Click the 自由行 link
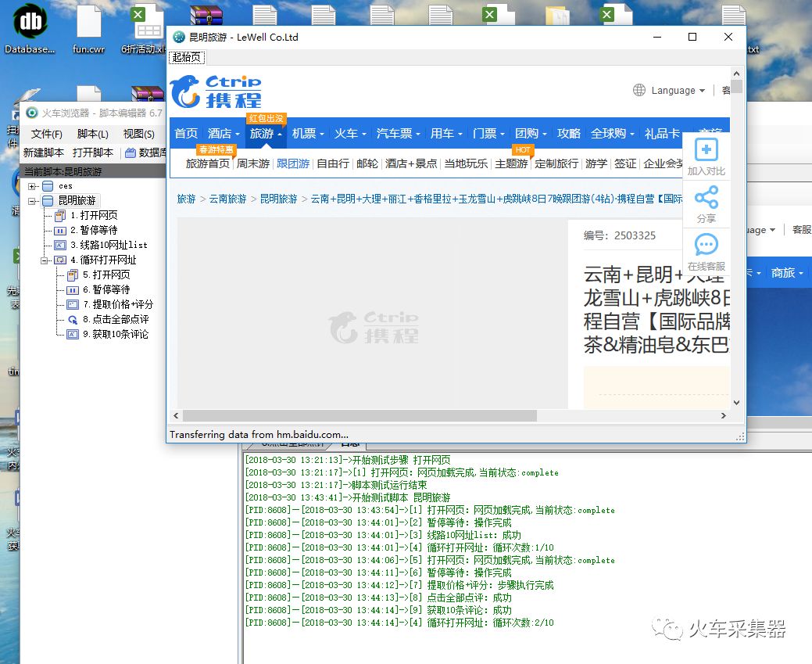The image size is (812, 664). [x=333, y=163]
